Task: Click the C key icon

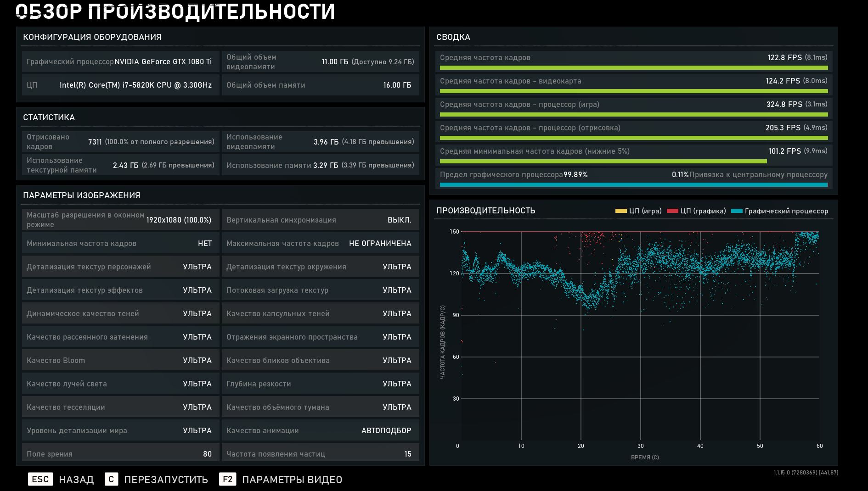Action: (111, 480)
